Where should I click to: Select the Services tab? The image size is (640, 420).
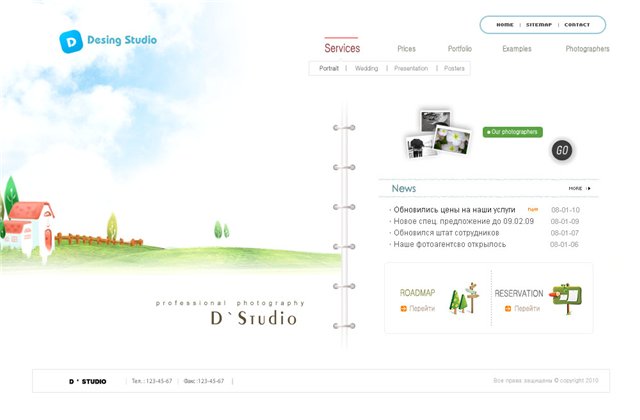(342, 48)
